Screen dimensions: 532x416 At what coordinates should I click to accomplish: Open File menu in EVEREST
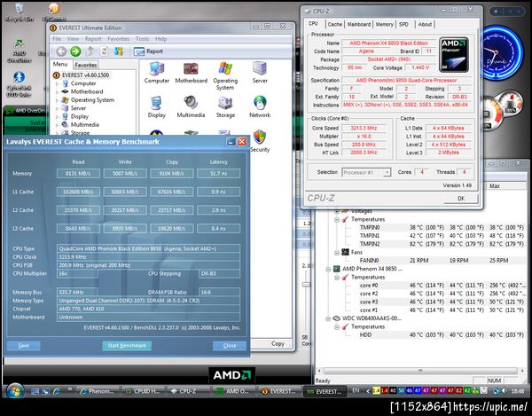coord(57,39)
